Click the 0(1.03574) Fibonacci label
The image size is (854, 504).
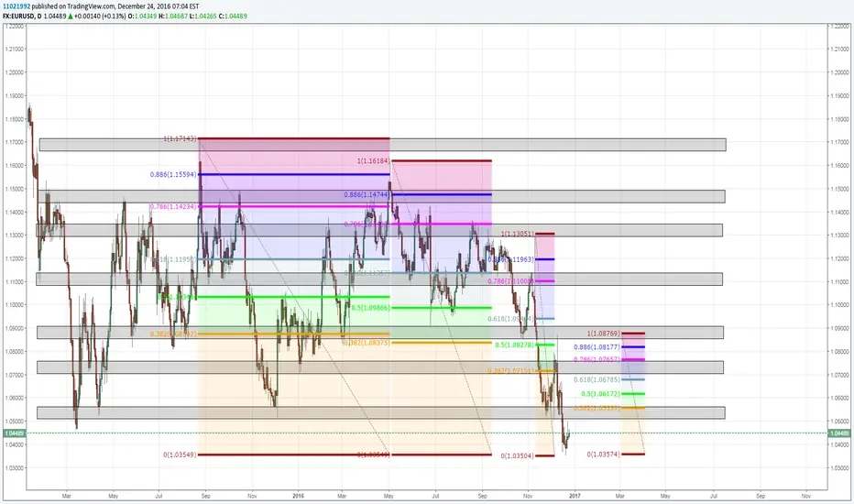coord(604,455)
